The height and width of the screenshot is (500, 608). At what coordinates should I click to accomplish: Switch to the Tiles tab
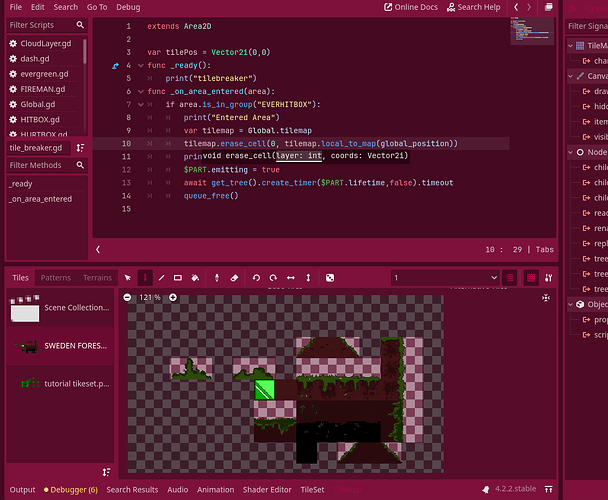tap(20, 278)
